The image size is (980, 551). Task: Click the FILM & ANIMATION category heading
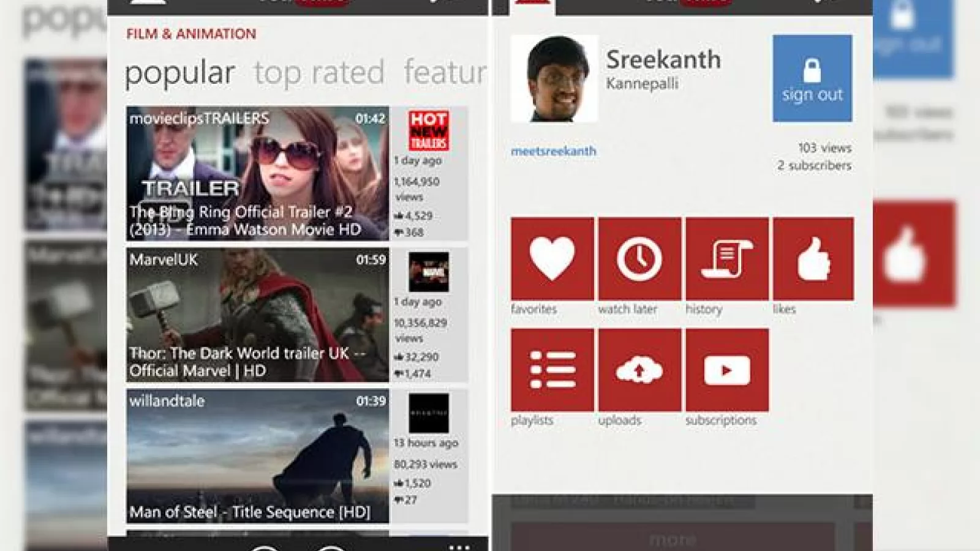[x=191, y=34]
